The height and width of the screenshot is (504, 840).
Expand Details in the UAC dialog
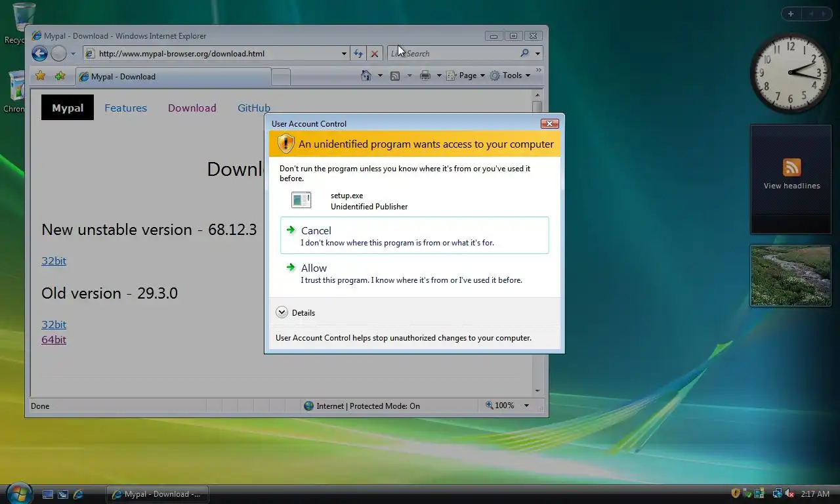295,312
